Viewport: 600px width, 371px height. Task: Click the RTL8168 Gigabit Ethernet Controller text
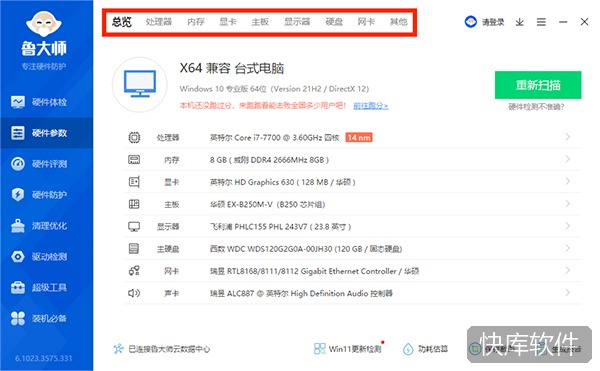tap(314, 271)
